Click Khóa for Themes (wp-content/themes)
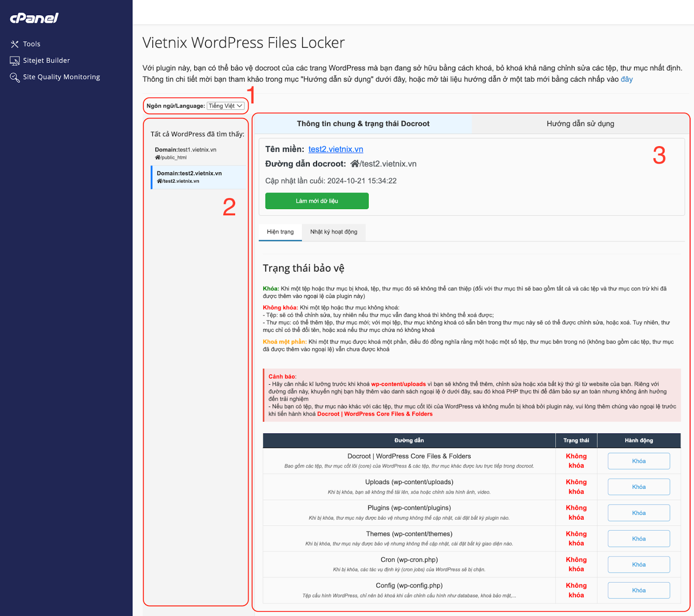694x616 pixels. [x=638, y=538]
